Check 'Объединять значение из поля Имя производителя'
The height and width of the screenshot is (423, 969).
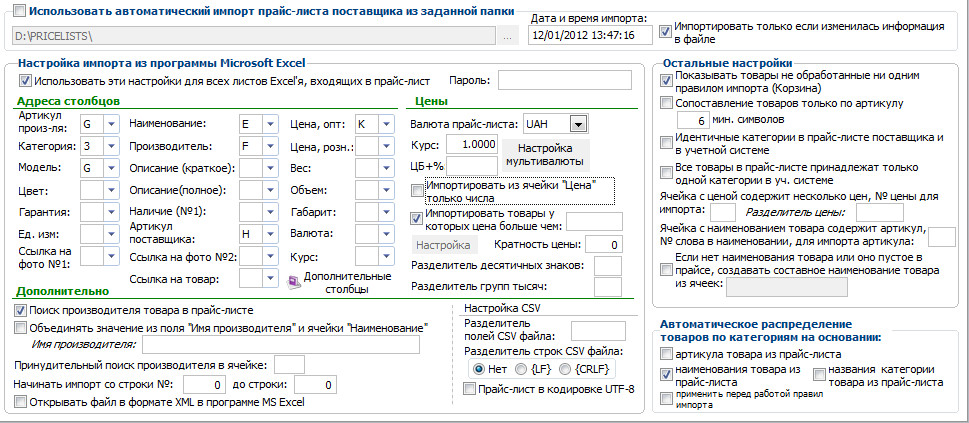(x=20, y=327)
